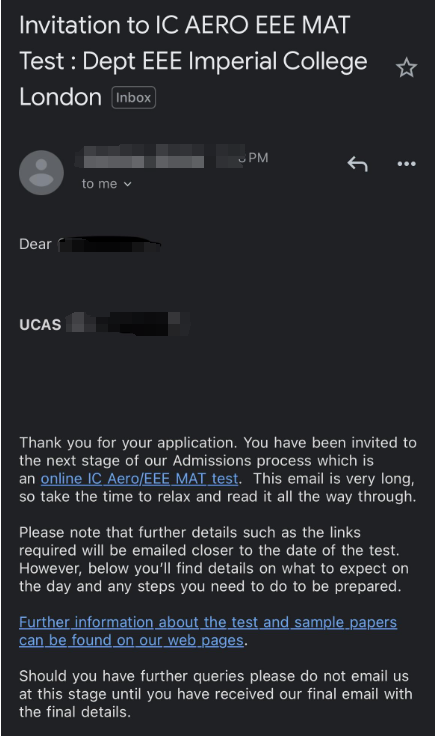Open the online IC Aero/EEE MAT test link
The width and height of the screenshot is (435, 736).
[139, 479]
